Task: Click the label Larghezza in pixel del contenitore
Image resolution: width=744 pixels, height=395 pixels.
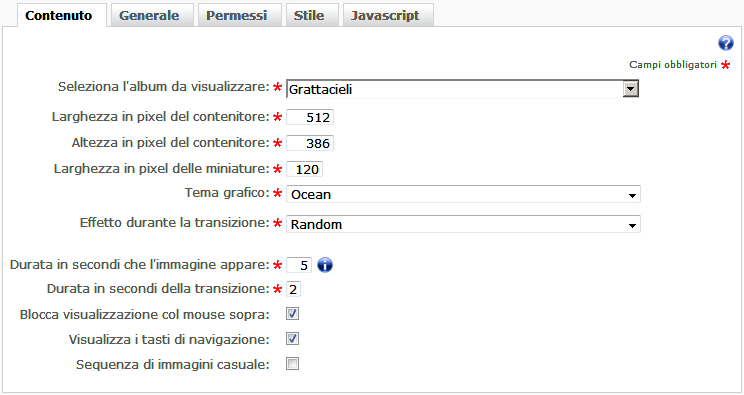Action: (x=161, y=117)
